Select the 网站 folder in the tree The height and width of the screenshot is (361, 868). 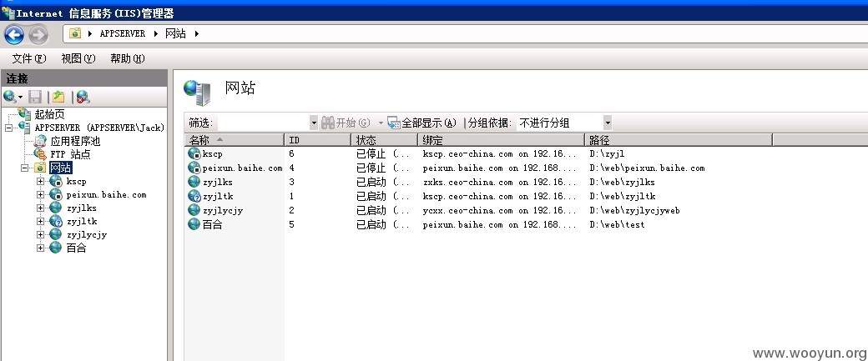(61, 168)
